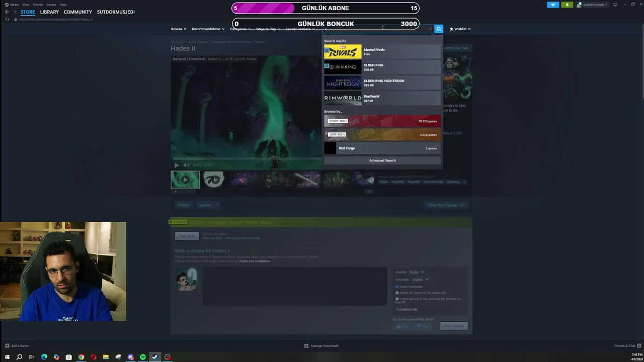Image resolution: width=644 pixels, height=362 pixels.
Task: Open the Ways to Play dropdown
Action: pos(268,29)
